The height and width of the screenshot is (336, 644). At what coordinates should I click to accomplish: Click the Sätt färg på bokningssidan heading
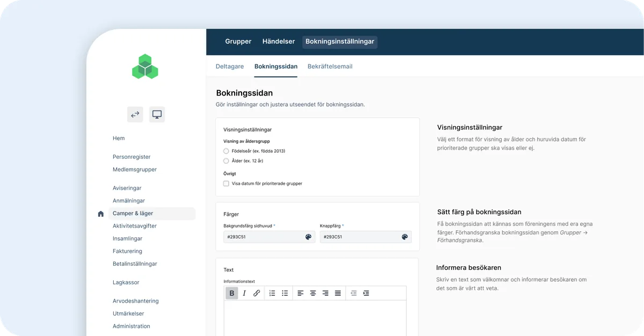479,212
